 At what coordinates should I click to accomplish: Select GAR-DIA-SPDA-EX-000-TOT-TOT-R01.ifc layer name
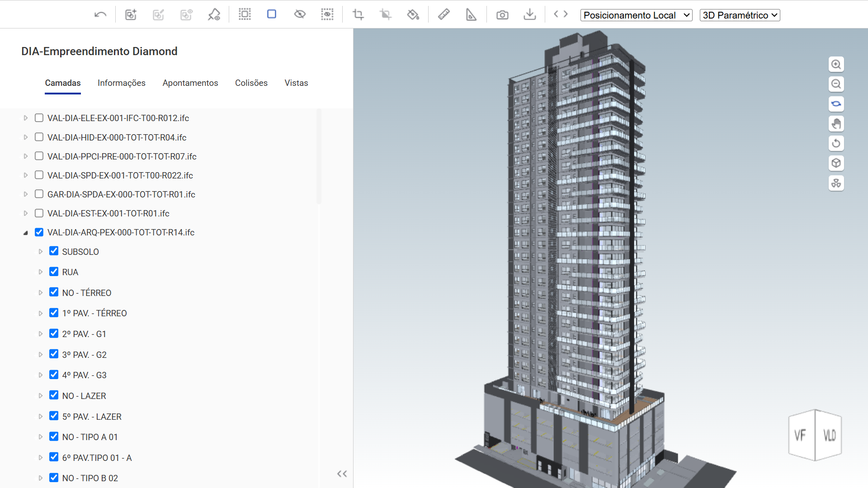point(121,194)
